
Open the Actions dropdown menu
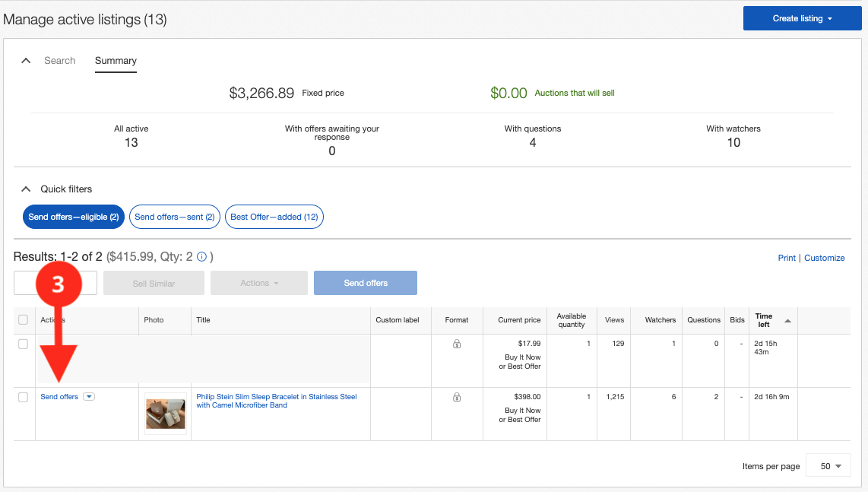pyautogui.click(x=258, y=282)
